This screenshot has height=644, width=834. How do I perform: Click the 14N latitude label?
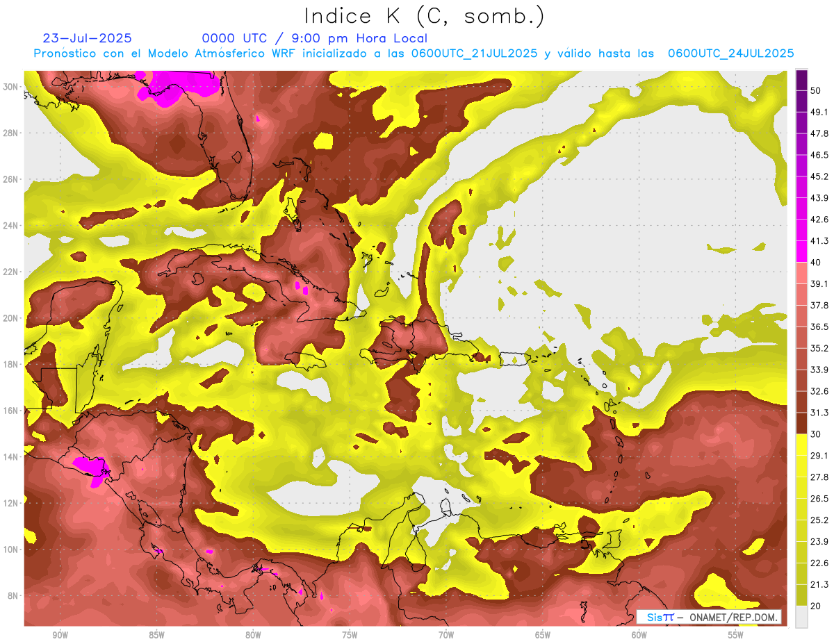click(x=10, y=457)
